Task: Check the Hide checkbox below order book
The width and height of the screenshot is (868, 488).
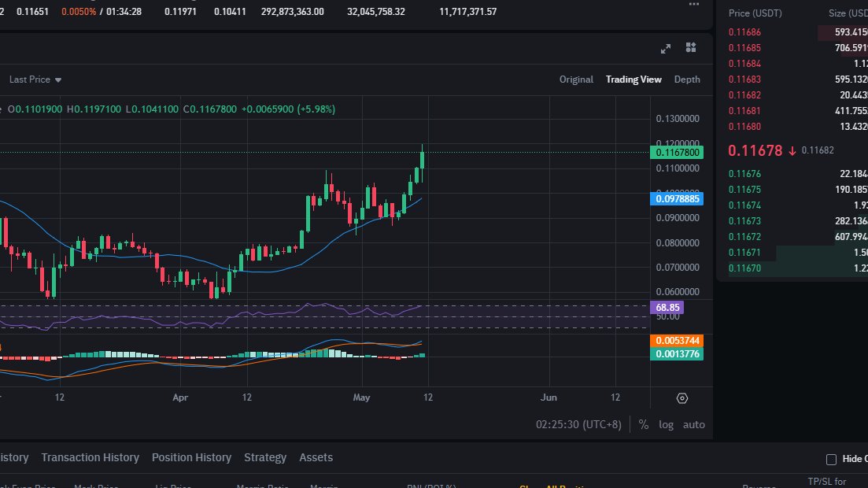Action: [831, 459]
